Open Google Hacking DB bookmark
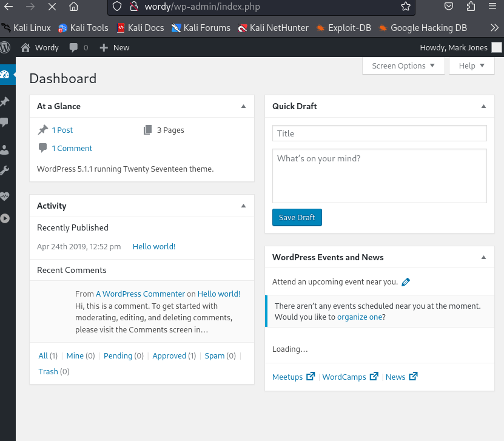 coord(423,28)
